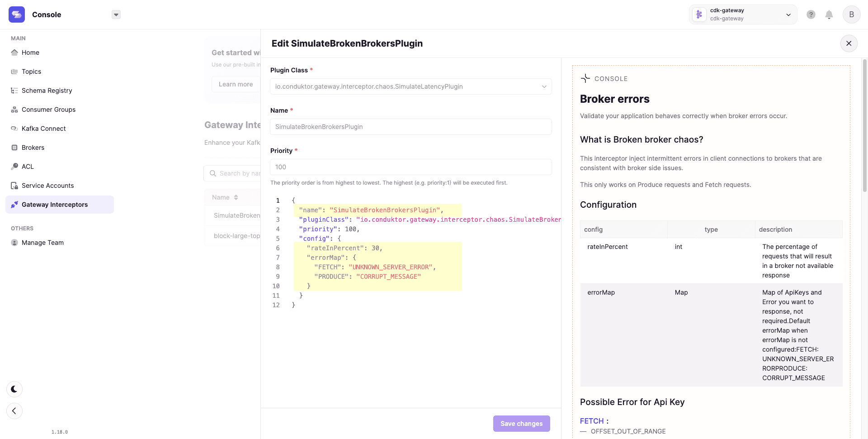Collapse the sidebar with the arrow button

[14, 411]
